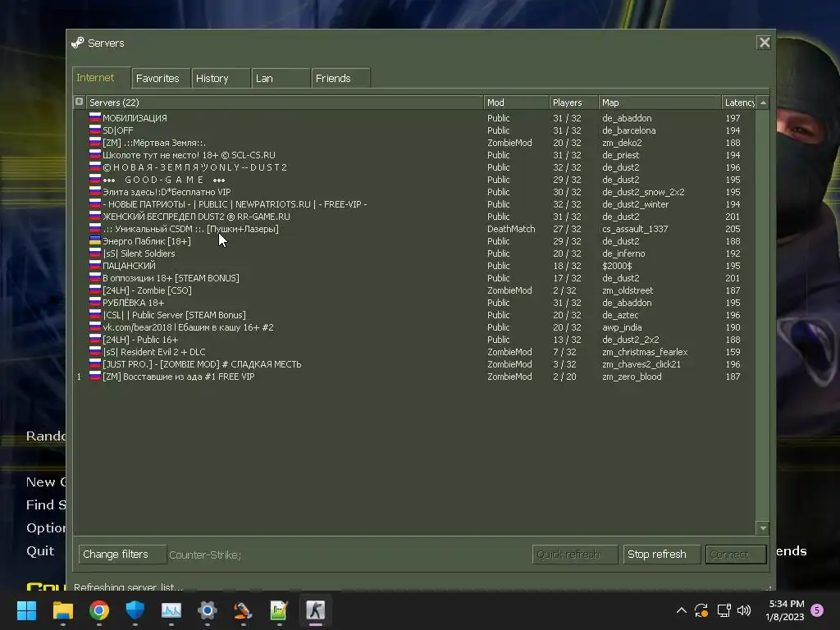Select server МОБИЛИЗАЦИЯ

(x=414, y=118)
